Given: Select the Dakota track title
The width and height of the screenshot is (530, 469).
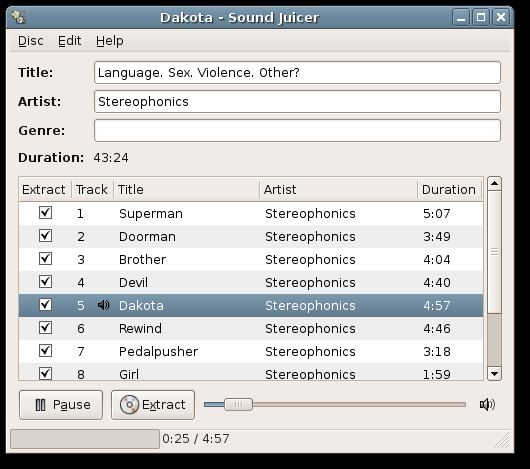Looking at the screenshot, I should (x=141, y=305).
